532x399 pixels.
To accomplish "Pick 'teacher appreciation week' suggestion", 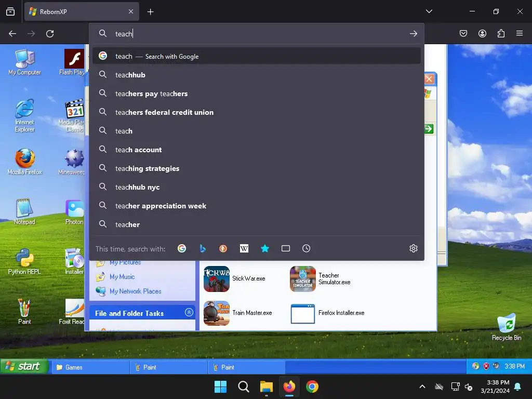I will pos(257,206).
